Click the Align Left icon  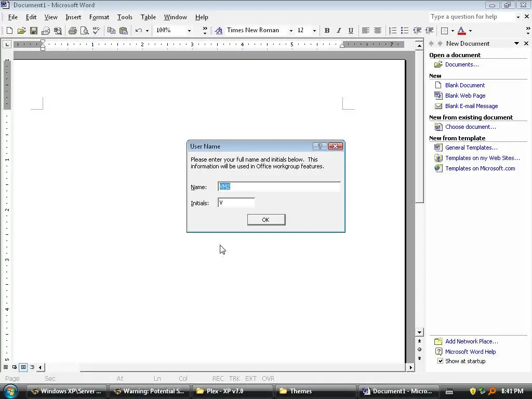click(365, 31)
